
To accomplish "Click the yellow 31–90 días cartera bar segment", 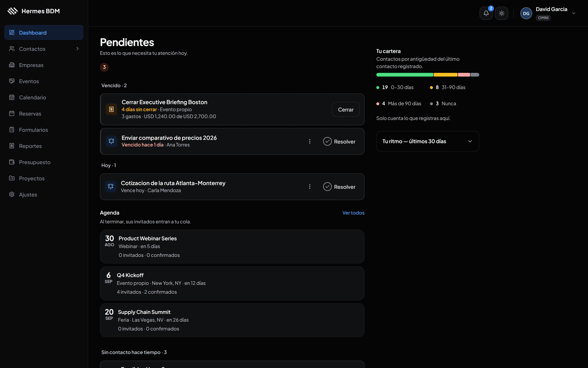I will [445, 75].
